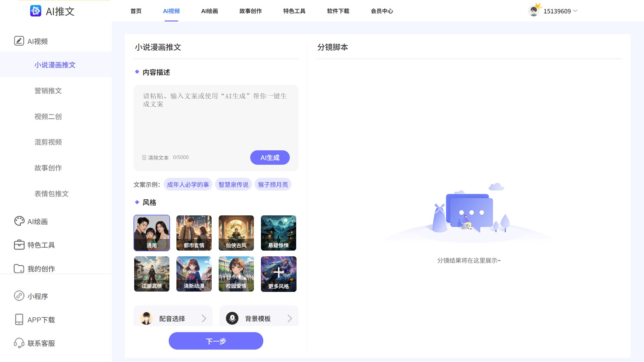This screenshot has width=644, height=362.
Task: Select 小说漫画推文 in sidebar
Action: [x=56, y=65]
